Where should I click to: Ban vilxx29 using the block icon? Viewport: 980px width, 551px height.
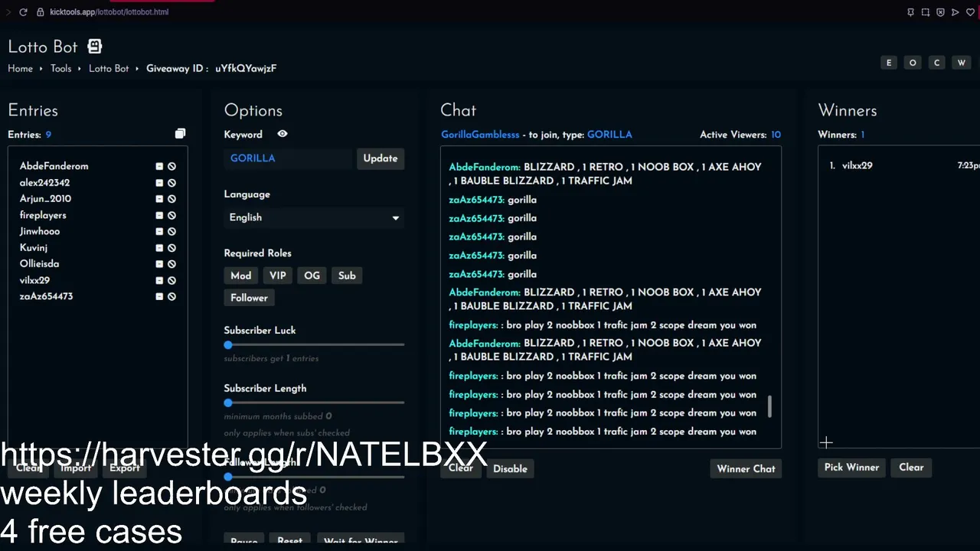point(171,280)
